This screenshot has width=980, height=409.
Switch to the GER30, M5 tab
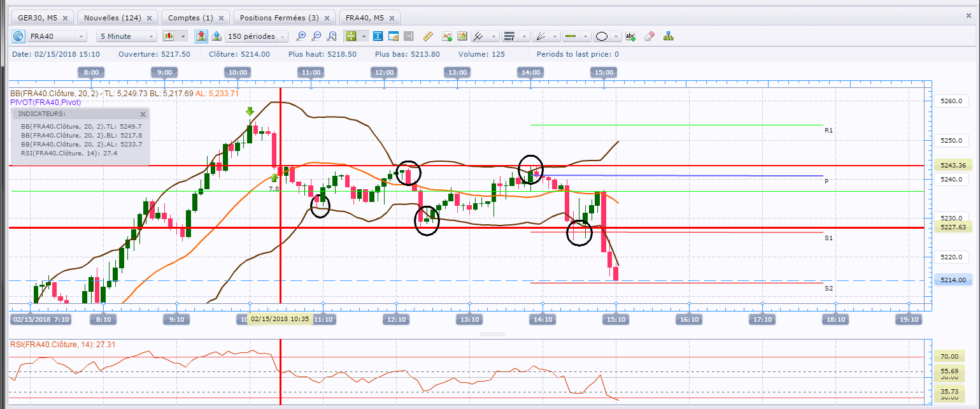click(43, 18)
